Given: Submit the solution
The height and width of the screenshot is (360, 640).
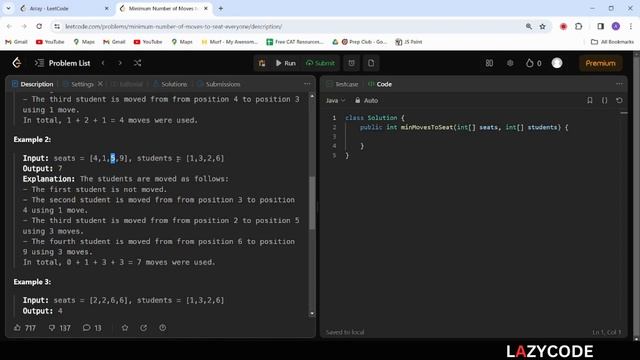Looking at the screenshot, I should pos(320,63).
